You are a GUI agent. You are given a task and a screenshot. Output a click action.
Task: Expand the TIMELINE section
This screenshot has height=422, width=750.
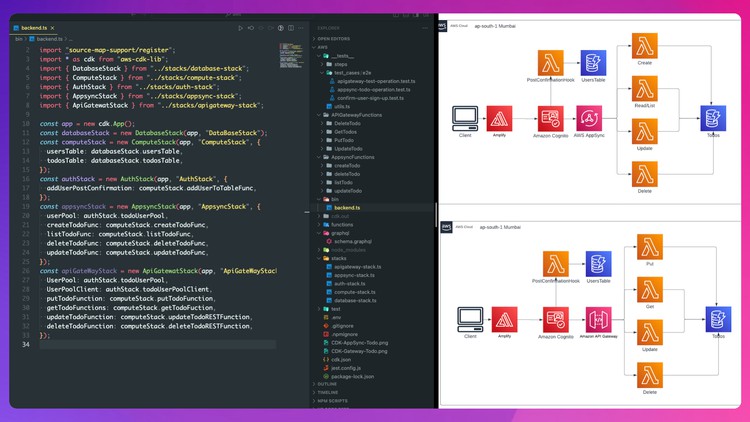pos(328,392)
